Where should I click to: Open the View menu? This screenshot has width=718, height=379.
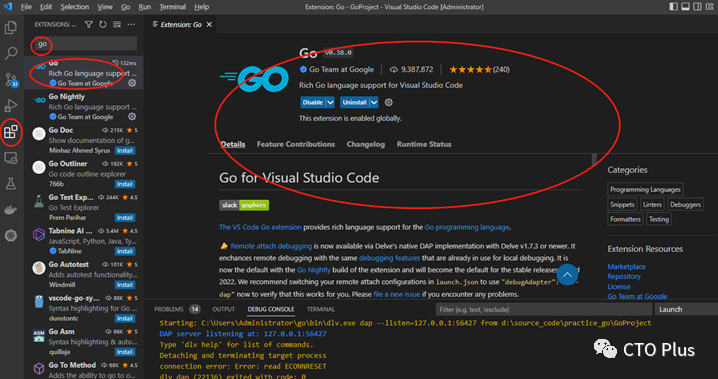point(105,7)
